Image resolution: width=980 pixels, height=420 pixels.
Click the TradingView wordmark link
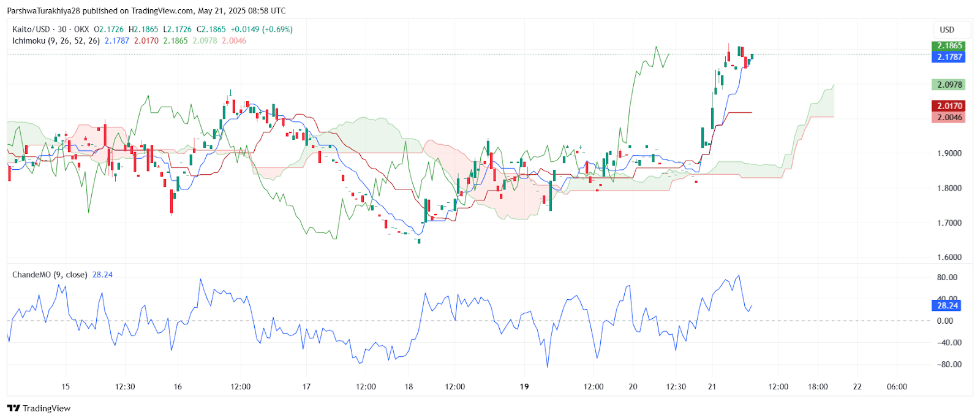click(47, 408)
